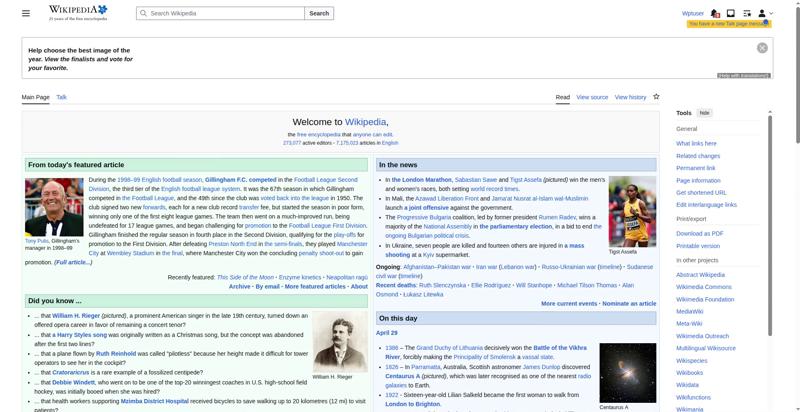Hide the Tools sidebar panel
Image resolution: width=800 pixels, height=412 pixels.
click(x=705, y=113)
